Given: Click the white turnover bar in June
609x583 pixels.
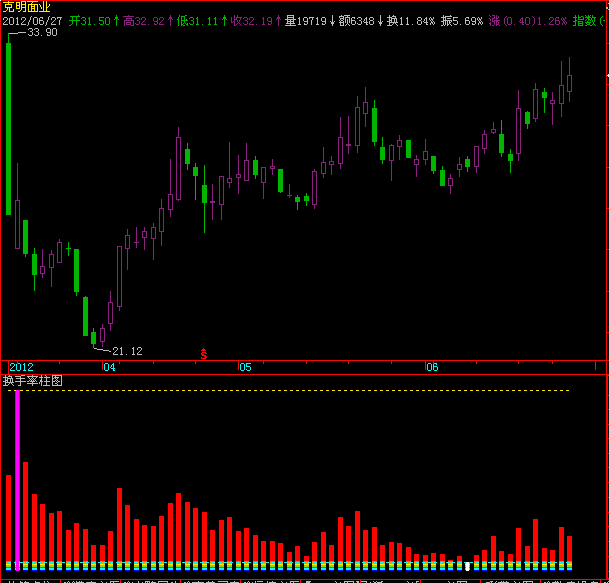Looking at the screenshot, I should [x=467, y=566].
